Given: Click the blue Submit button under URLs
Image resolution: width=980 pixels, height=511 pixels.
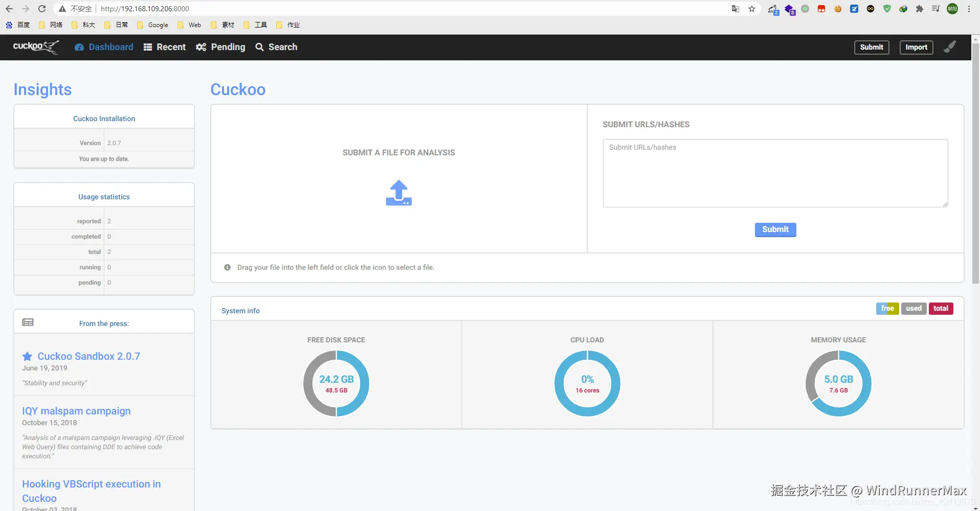Looking at the screenshot, I should pos(775,229).
